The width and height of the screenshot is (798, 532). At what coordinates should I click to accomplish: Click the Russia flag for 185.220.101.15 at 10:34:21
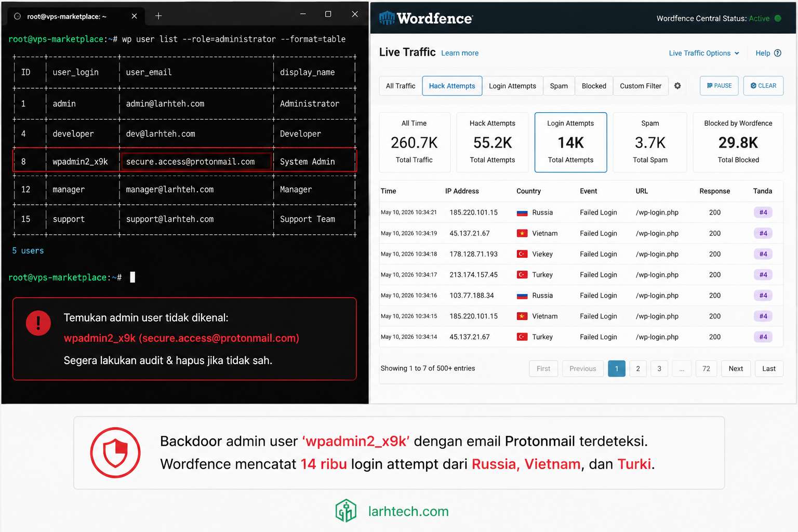click(522, 212)
